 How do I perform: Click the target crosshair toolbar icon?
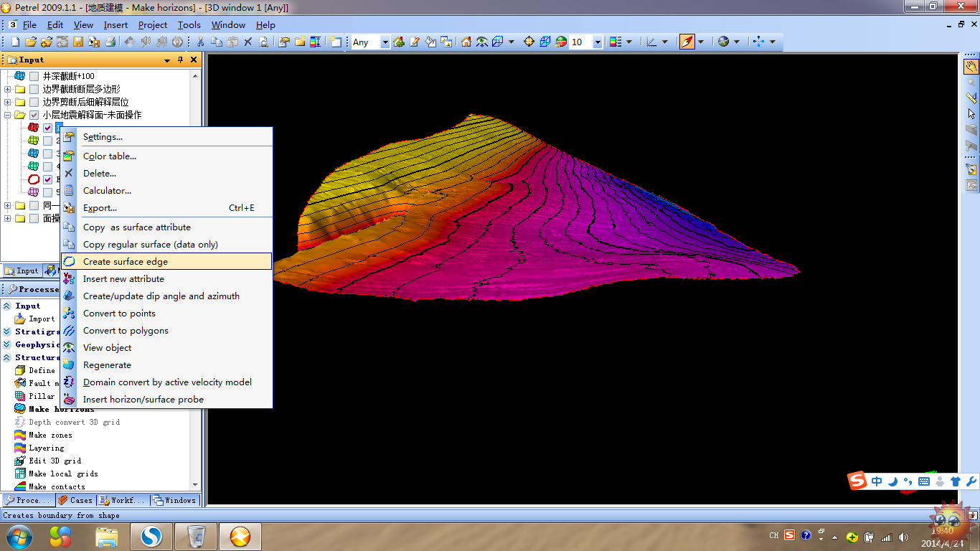[x=529, y=42]
